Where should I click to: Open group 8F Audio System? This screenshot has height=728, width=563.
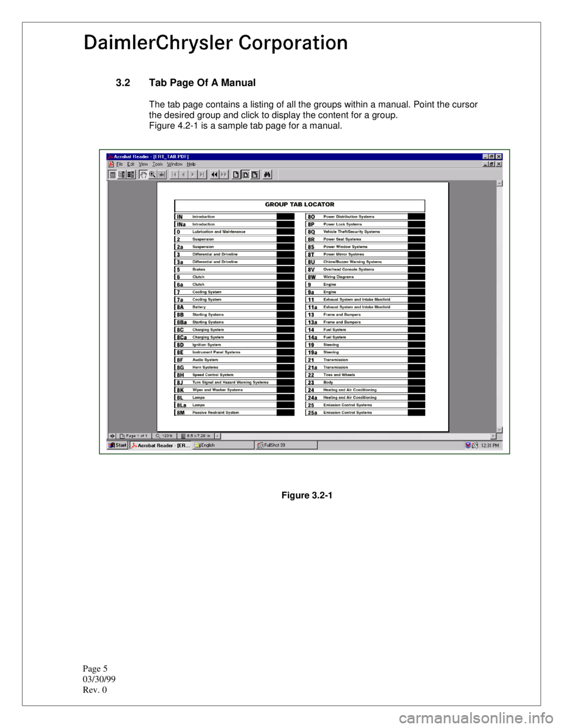click(x=235, y=360)
